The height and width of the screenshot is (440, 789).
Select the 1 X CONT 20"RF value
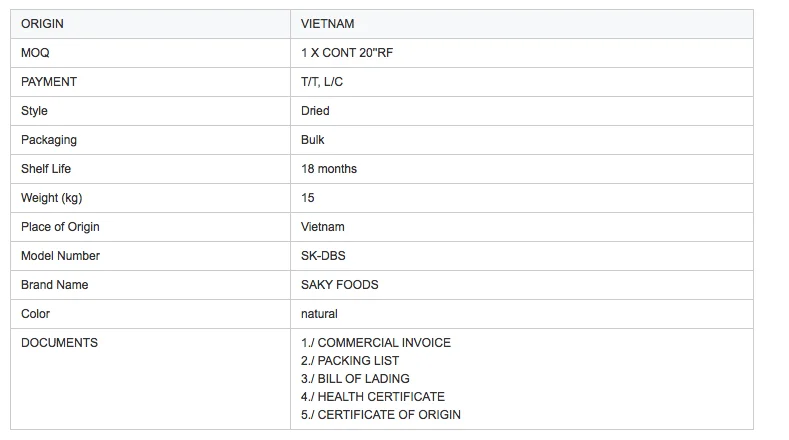click(352, 53)
